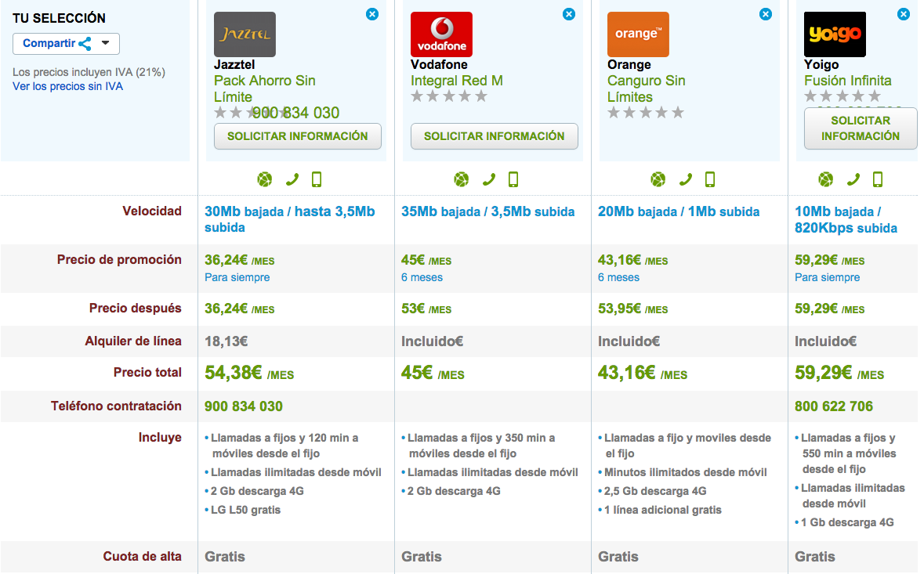Click the mobile icon under Yoigo
924x574 pixels.
878,179
